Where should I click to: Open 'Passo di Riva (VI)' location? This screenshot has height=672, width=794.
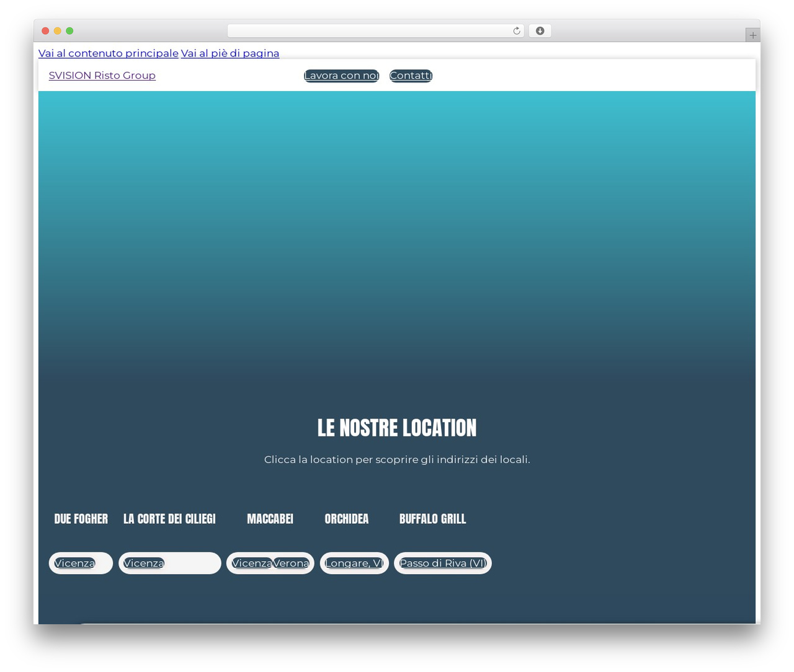pos(443,563)
